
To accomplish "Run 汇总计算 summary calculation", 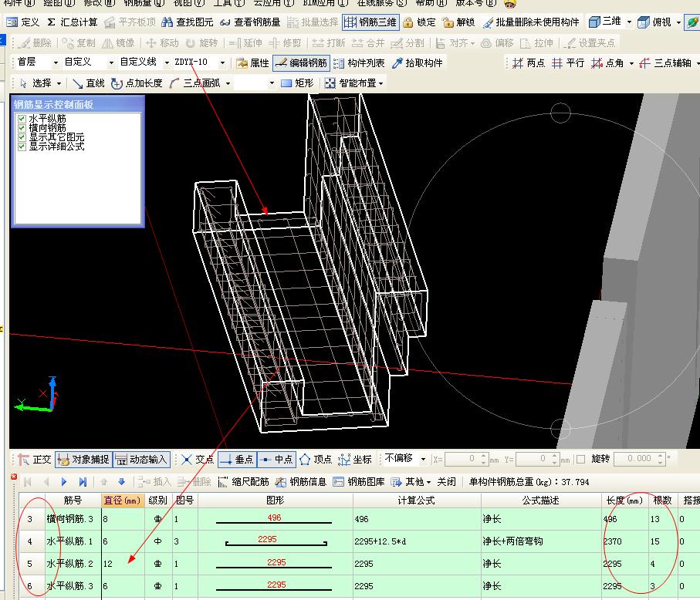I will (x=73, y=22).
